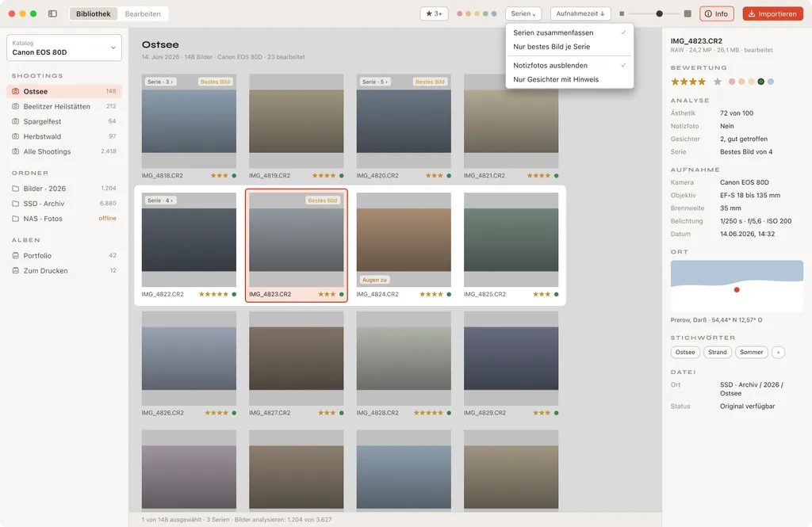812x527 pixels.
Task: Click the Sommer keyword tag
Action: (x=751, y=352)
